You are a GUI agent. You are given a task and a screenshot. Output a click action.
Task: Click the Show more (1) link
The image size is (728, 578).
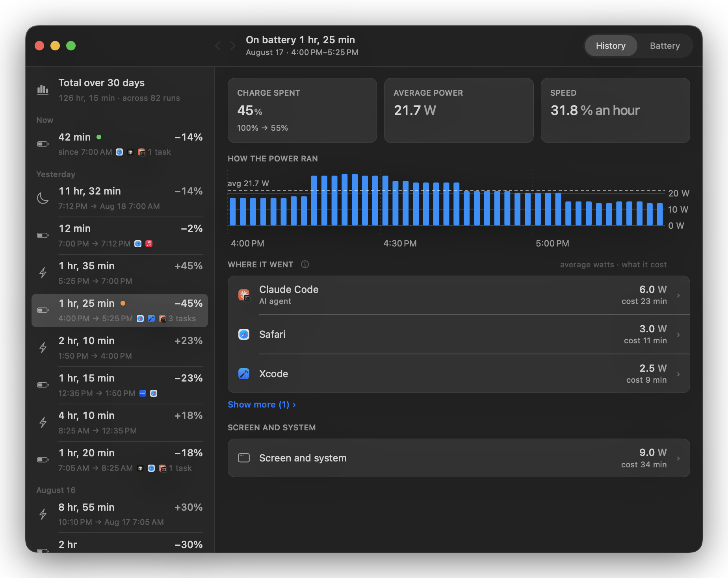(x=262, y=404)
